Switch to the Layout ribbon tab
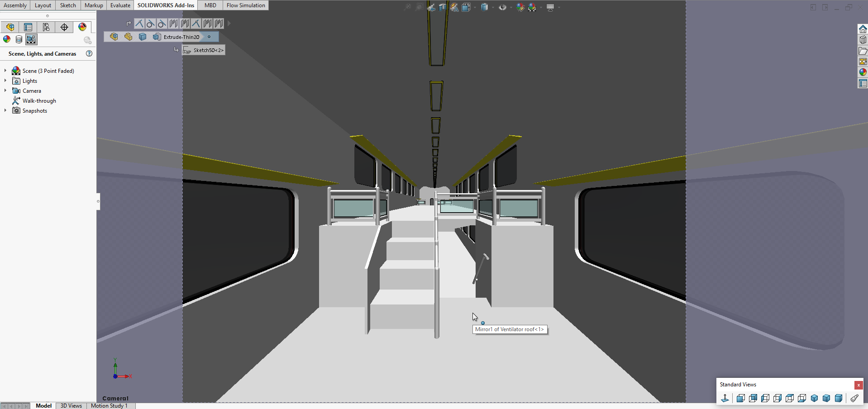The height and width of the screenshot is (409, 868). (43, 5)
